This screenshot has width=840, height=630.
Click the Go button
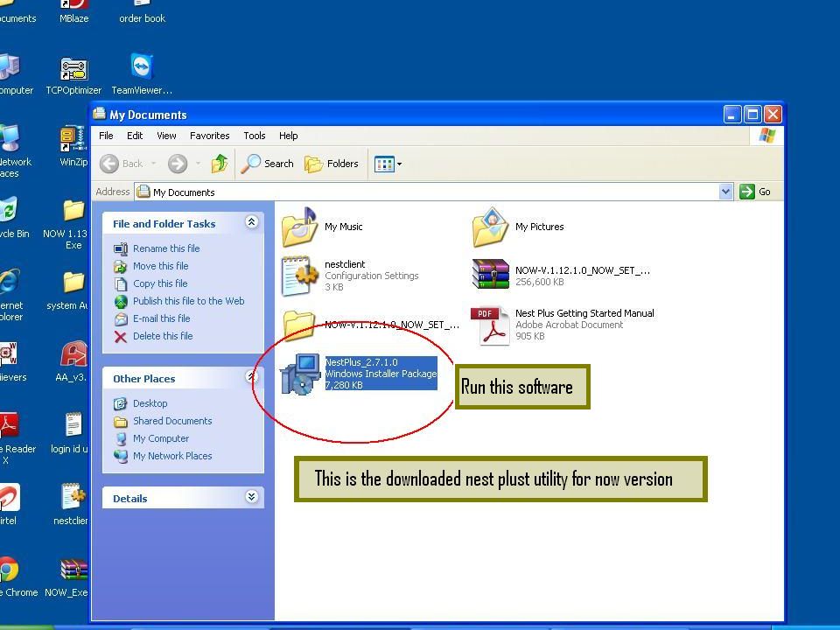click(754, 192)
